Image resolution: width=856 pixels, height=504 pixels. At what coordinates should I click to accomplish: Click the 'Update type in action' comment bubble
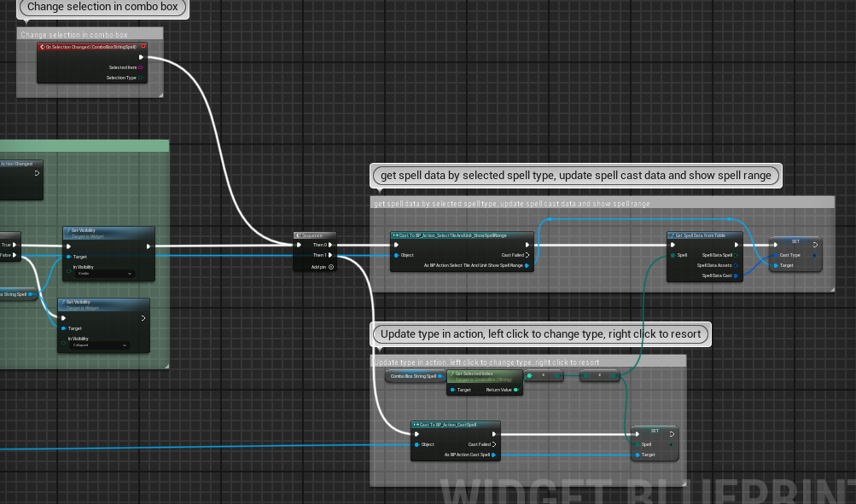(540, 334)
